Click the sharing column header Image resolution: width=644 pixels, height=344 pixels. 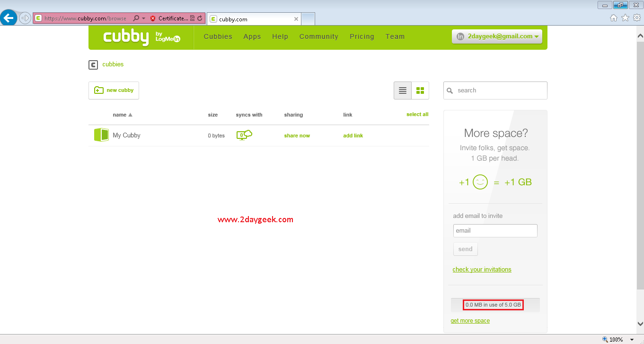click(293, 115)
